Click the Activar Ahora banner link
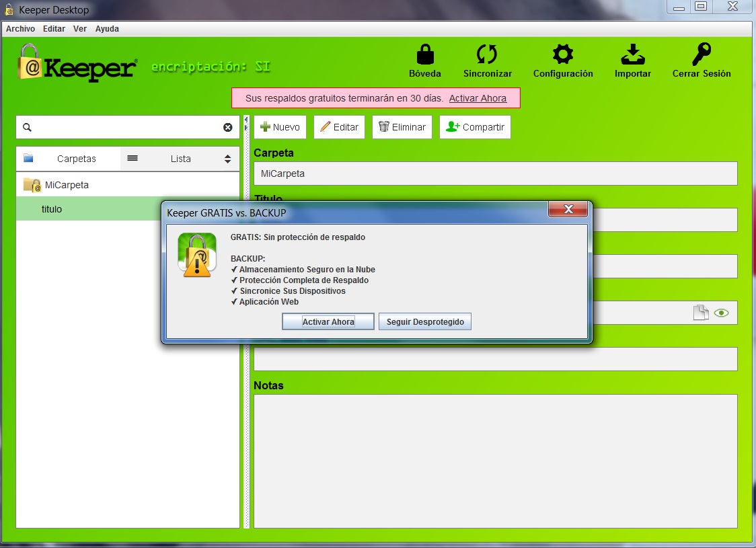This screenshot has width=756, height=548. click(x=478, y=98)
